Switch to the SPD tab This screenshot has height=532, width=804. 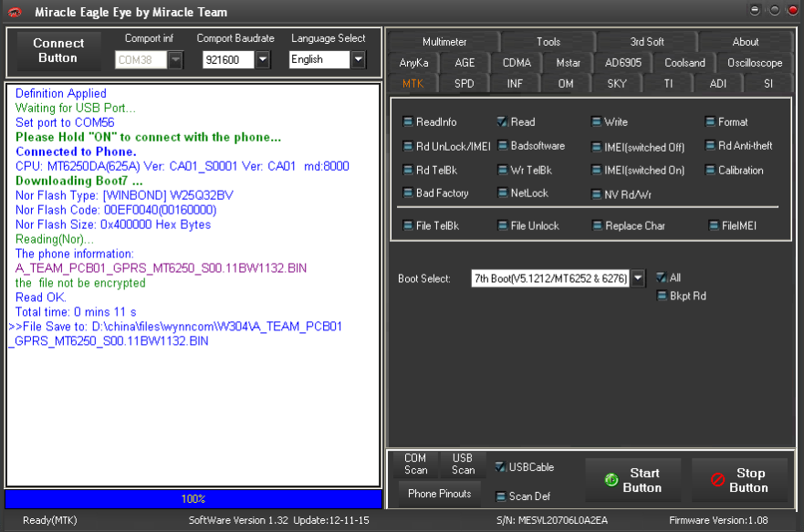tap(464, 84)
